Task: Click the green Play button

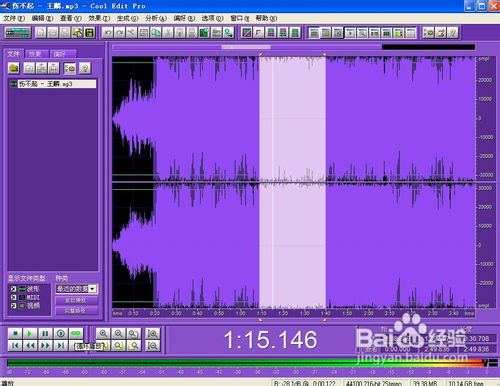Action: point(30,333)
